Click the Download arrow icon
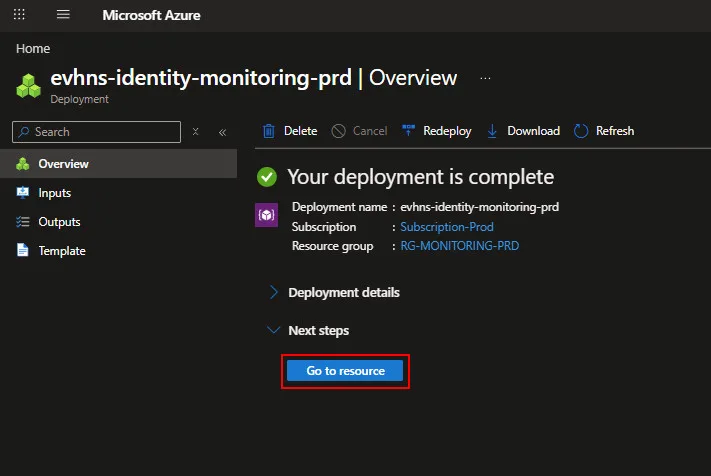 (x=492, y=131)
